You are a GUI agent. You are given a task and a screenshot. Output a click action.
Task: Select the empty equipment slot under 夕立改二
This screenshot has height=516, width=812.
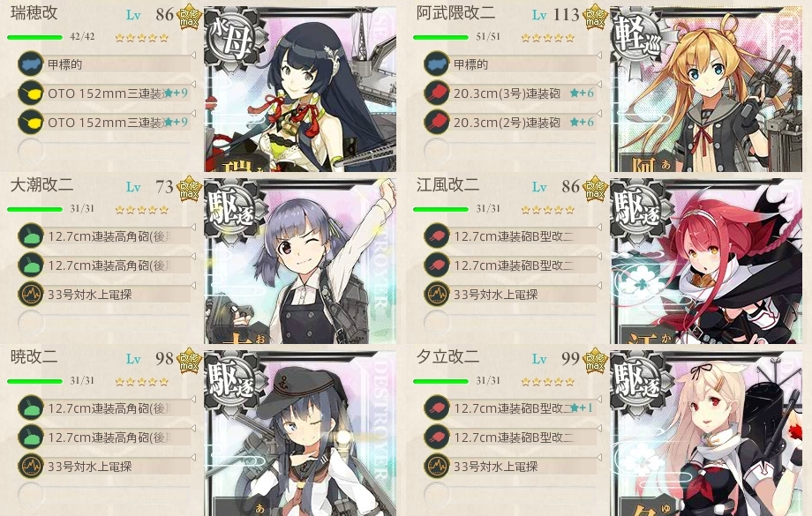point(510,494)
